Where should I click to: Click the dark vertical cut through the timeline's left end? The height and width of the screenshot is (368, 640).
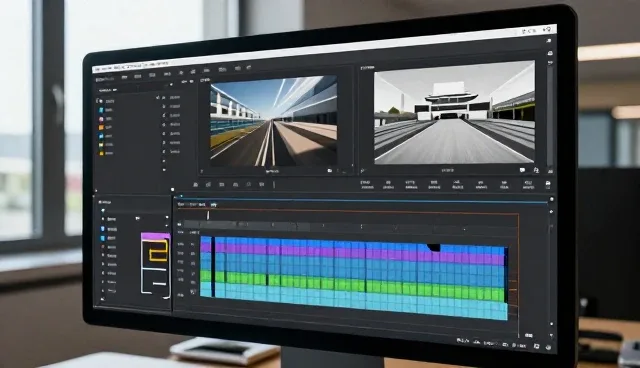point(213,267)
